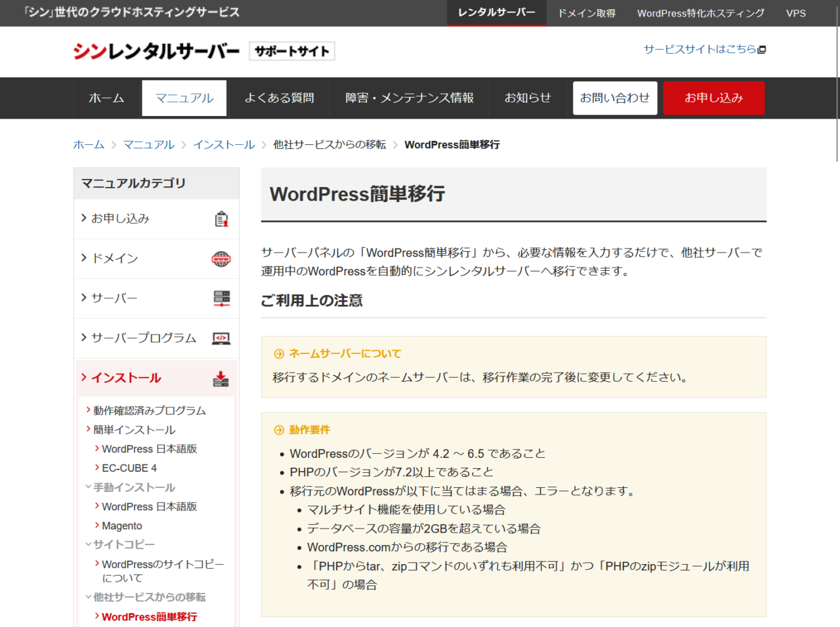
Task: Click the external link icon beside サービスサイトはこちら
Action: tap(762, 50)
